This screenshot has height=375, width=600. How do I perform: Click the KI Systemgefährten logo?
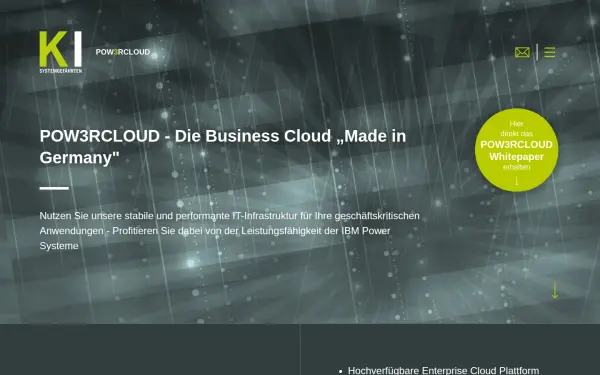[60, 52]
